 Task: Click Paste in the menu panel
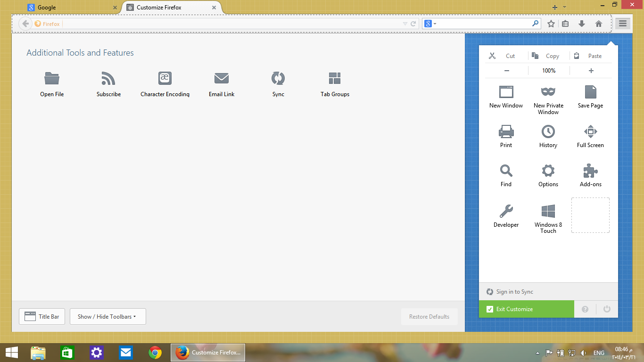click(x=591, y=56)
